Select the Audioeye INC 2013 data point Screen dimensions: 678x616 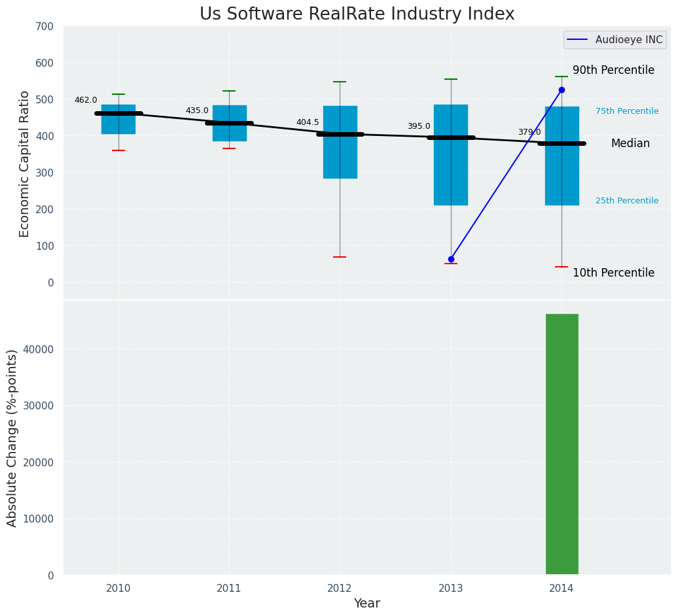[x=451, y=259]
